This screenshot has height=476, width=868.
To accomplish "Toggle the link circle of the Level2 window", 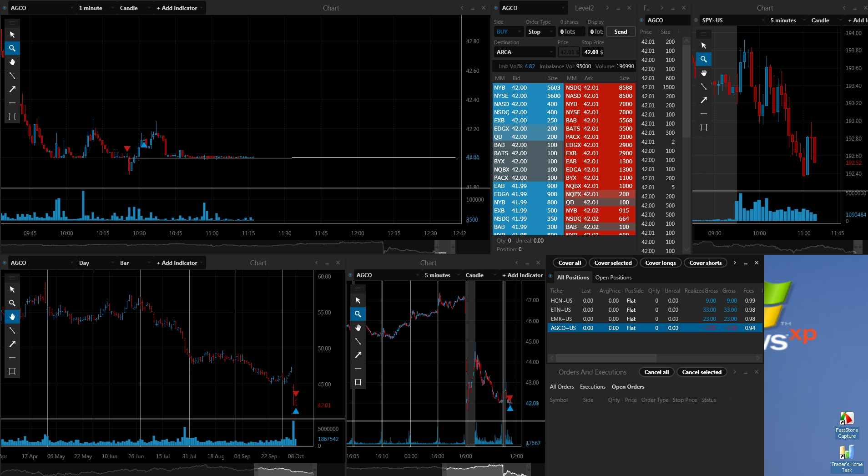I will 496,8.
